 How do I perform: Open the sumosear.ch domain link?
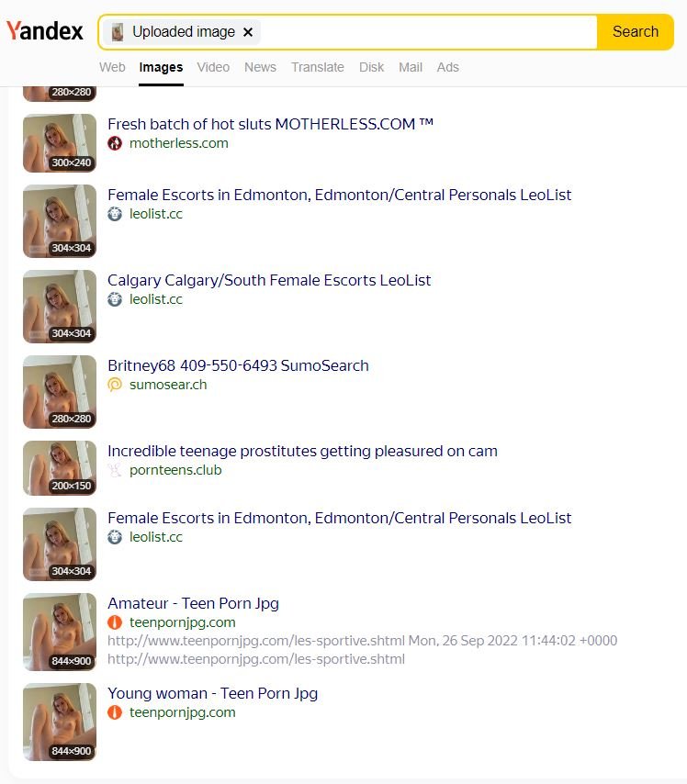[168, 385]
